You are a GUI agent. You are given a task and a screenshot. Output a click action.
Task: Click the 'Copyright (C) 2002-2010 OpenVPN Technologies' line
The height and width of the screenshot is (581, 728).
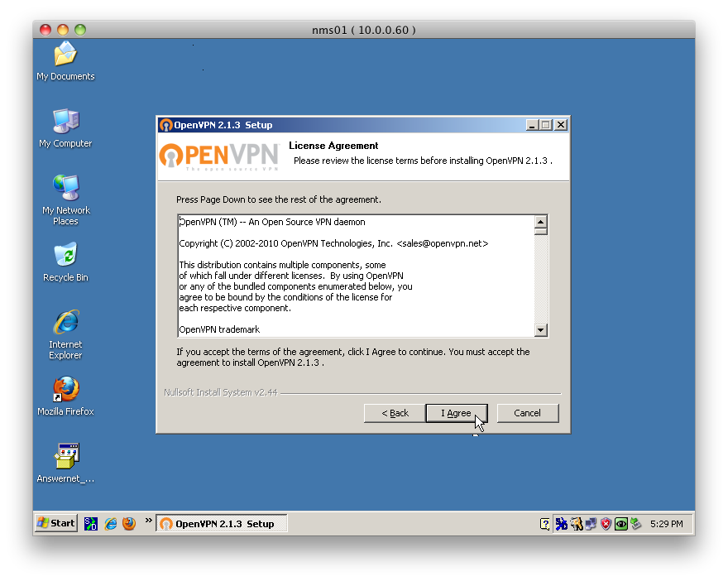coord(333,243)
